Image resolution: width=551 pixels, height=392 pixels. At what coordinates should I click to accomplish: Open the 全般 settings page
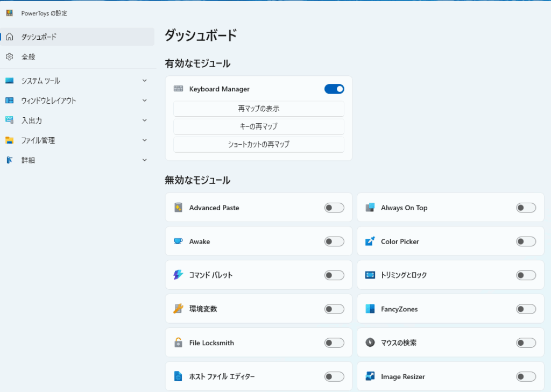click(x=77, y=56)
